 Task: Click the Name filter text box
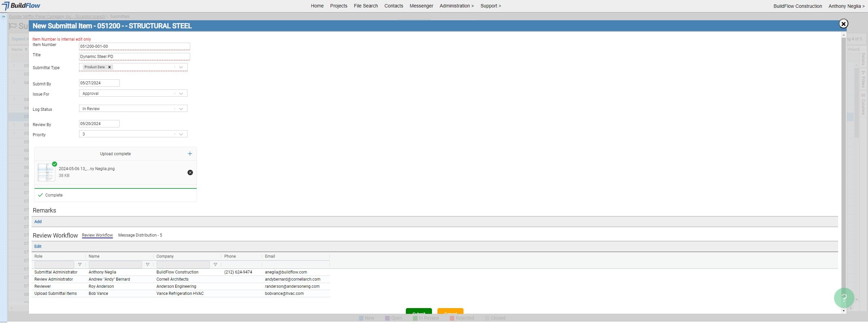coord(115,265)
